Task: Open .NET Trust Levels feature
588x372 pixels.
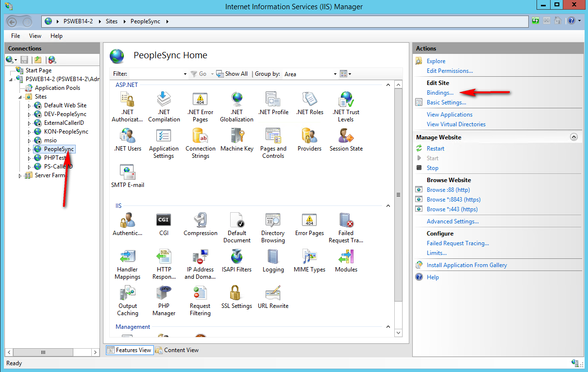Action: tap(346, 107)
